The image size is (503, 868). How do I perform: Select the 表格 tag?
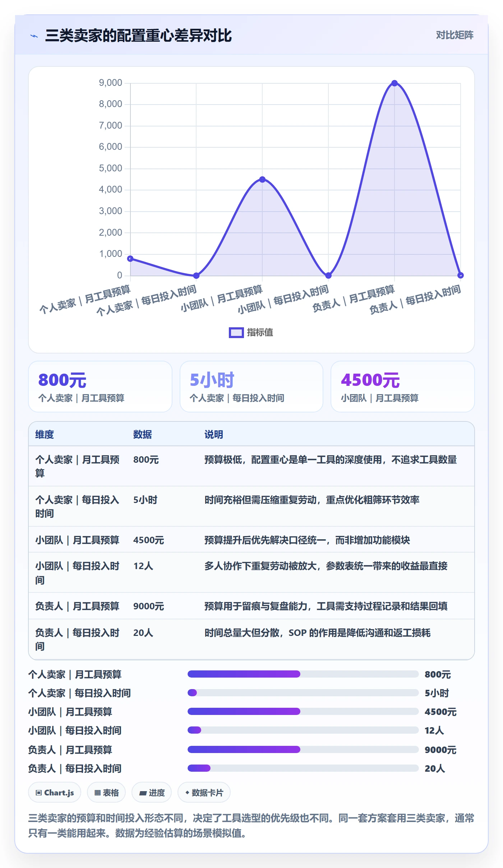106,792
